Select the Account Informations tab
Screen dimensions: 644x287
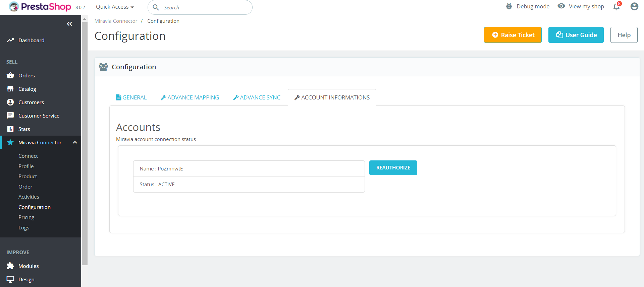point(332,97)
